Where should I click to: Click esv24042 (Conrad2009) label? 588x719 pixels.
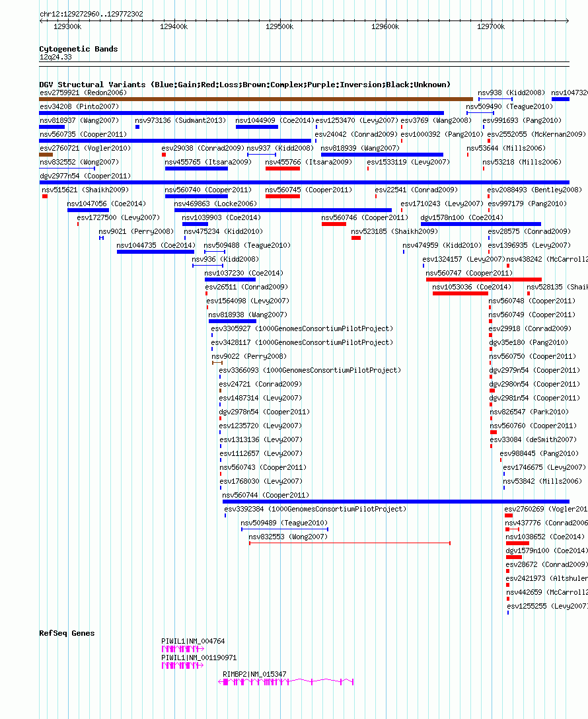(356, 134)
